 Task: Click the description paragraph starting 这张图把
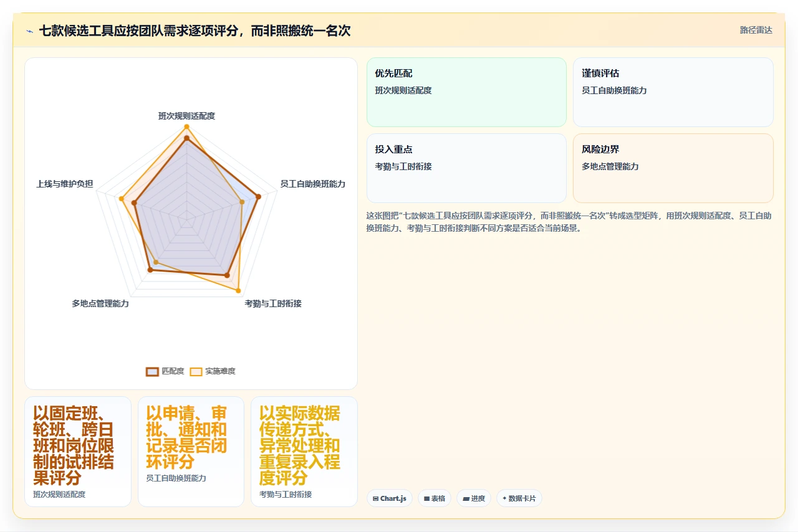click(x=569, y=222)
